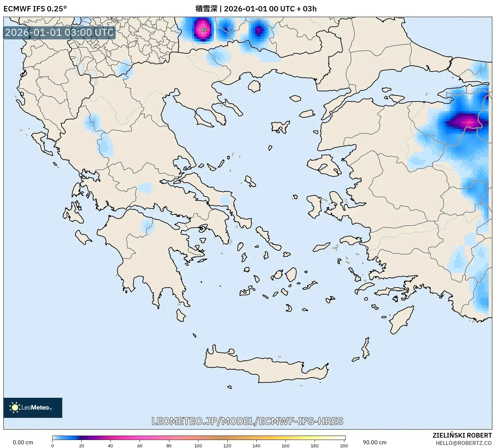Click the 0 tick on the colorbar
The width and height of the screenshot is (495, 448).
53,446
